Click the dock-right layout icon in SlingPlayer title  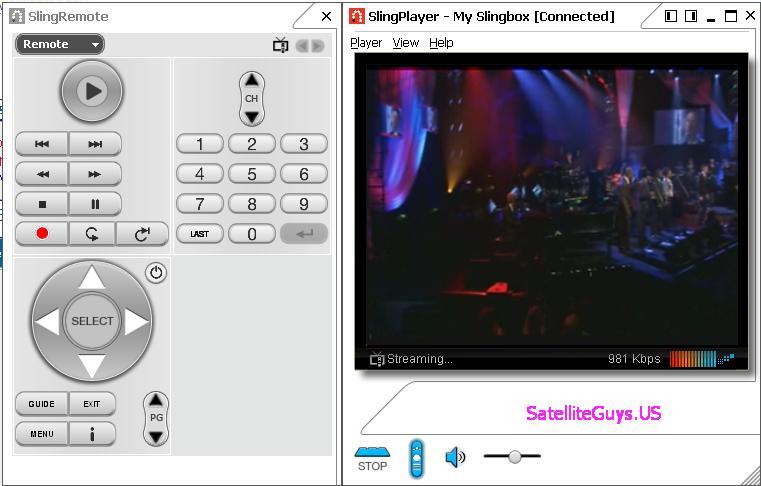coord(691,16)
